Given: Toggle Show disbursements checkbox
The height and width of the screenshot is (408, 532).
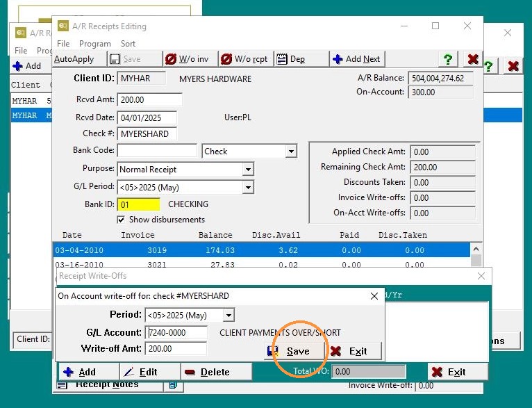Looking at the screenshot, I should (121, 220).
